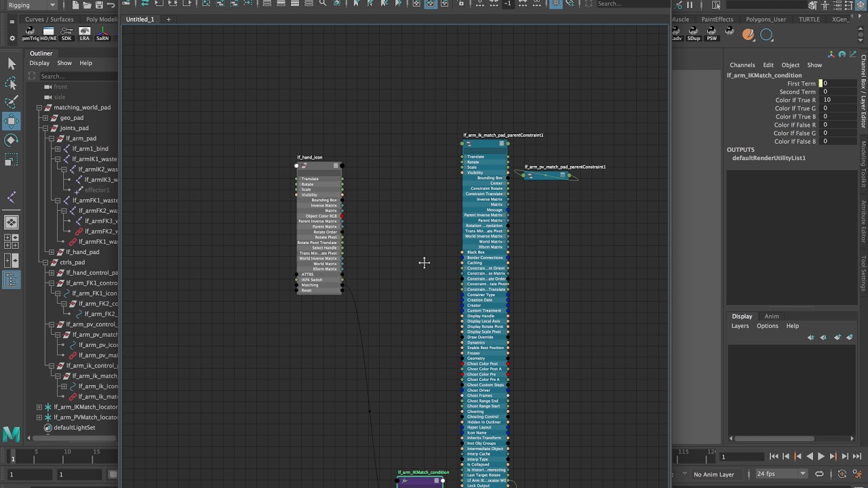Open the shelf settings gear

(x=12, y=38)
